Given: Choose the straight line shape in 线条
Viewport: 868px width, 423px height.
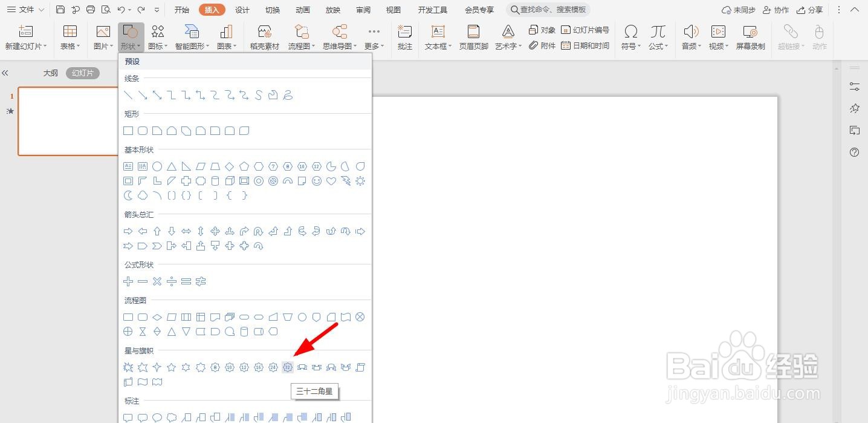Looking at the screenshot, I should pos(128,95).
